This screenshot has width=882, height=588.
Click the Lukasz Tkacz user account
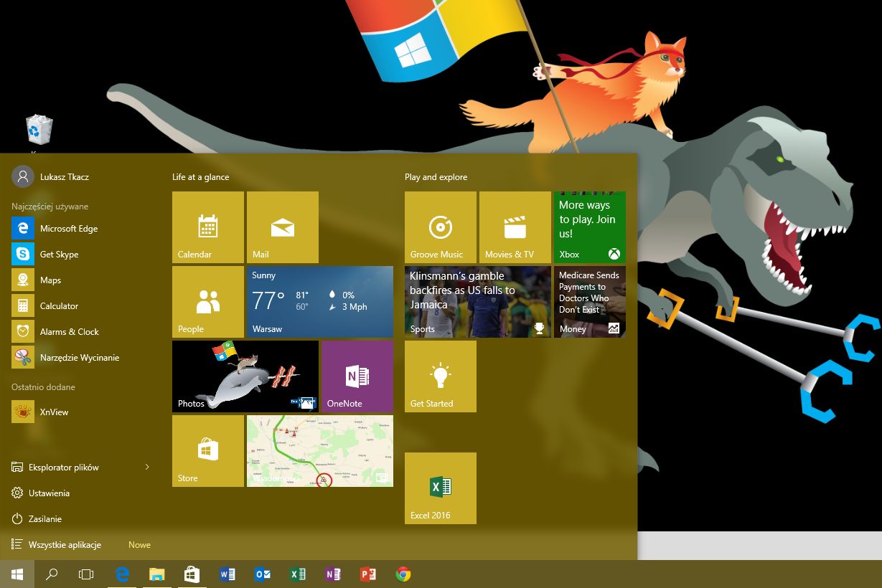(x=52, y=176)
